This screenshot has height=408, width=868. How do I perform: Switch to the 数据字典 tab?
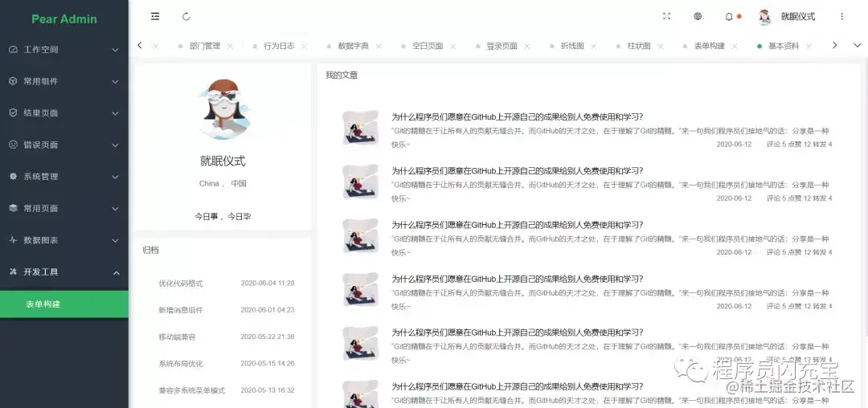(x=353, y=47)
